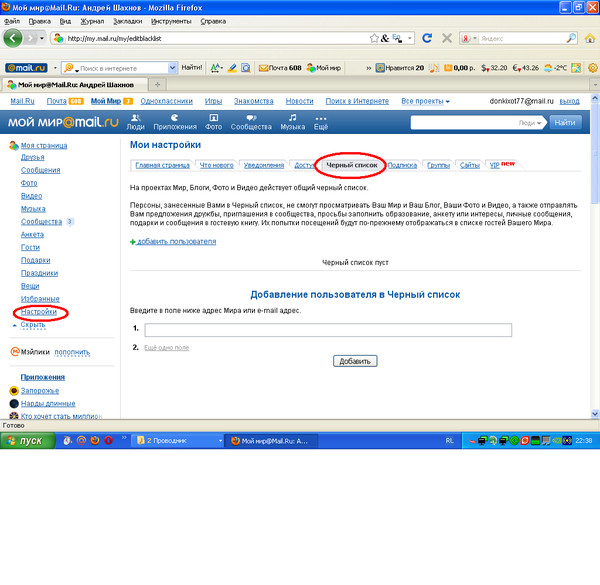
Task: Expand the toolbar overflow chevron
Action: (x=368, y=68)
